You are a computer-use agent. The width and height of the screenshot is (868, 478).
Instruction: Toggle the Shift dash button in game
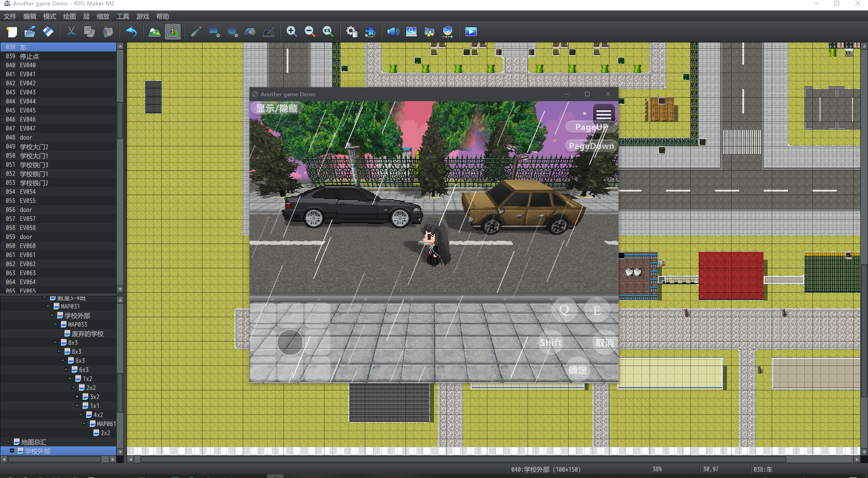[x=551, y=342]
